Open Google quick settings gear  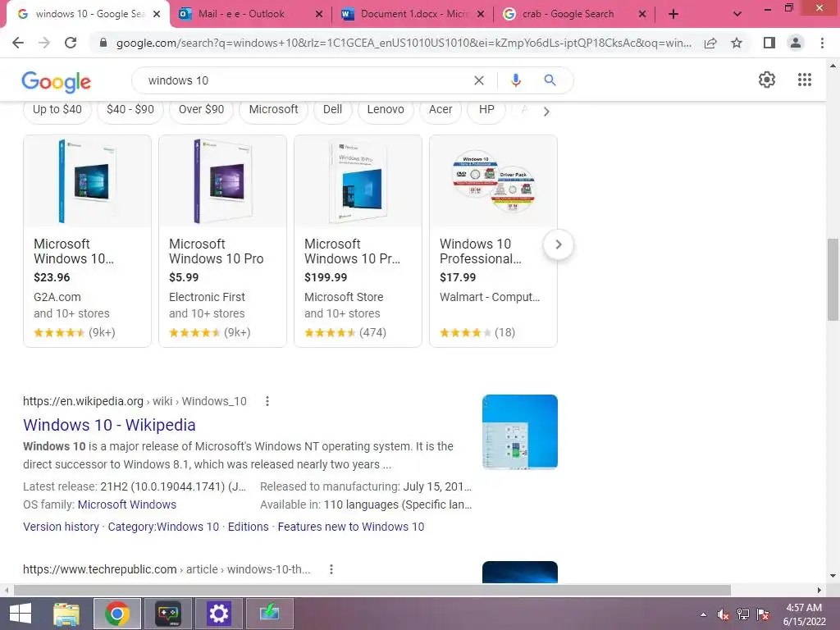tap(767, 80)
